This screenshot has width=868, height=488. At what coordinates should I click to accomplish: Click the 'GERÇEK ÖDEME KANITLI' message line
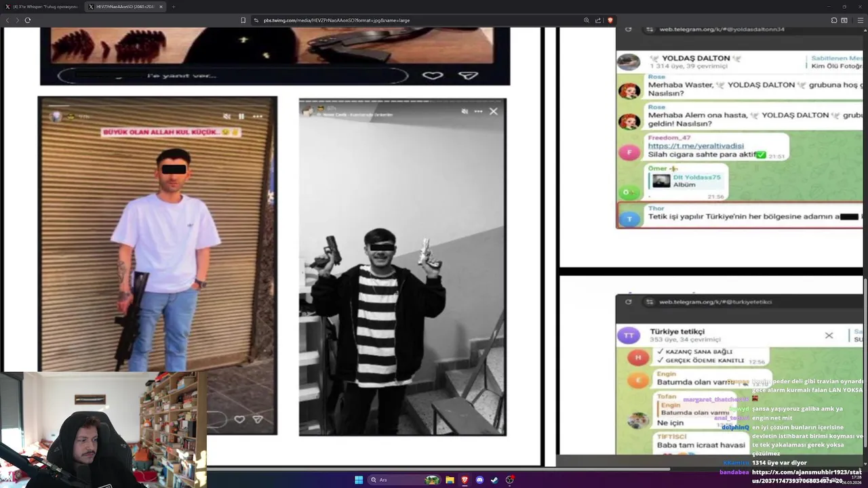tap(701, 361)
